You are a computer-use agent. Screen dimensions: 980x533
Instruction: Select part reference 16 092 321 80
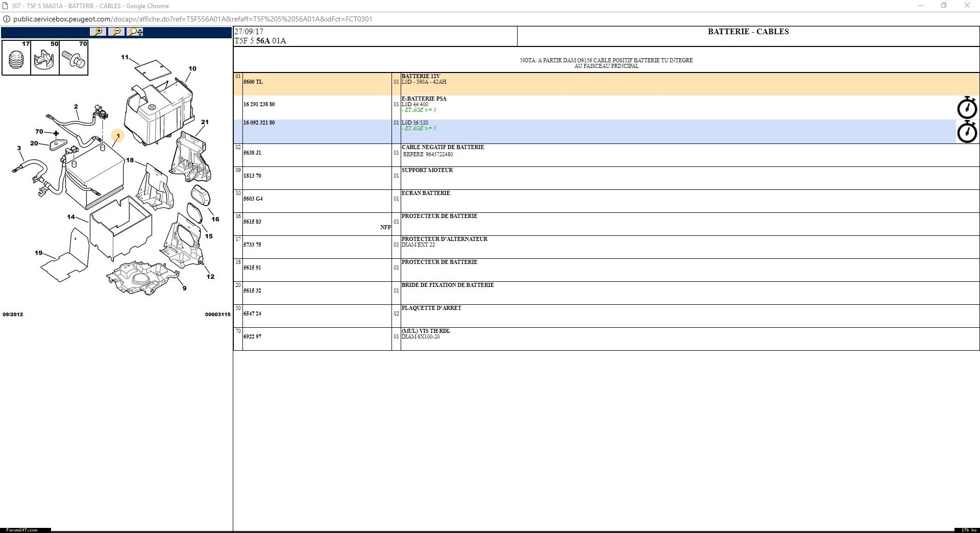coord(259,123)
